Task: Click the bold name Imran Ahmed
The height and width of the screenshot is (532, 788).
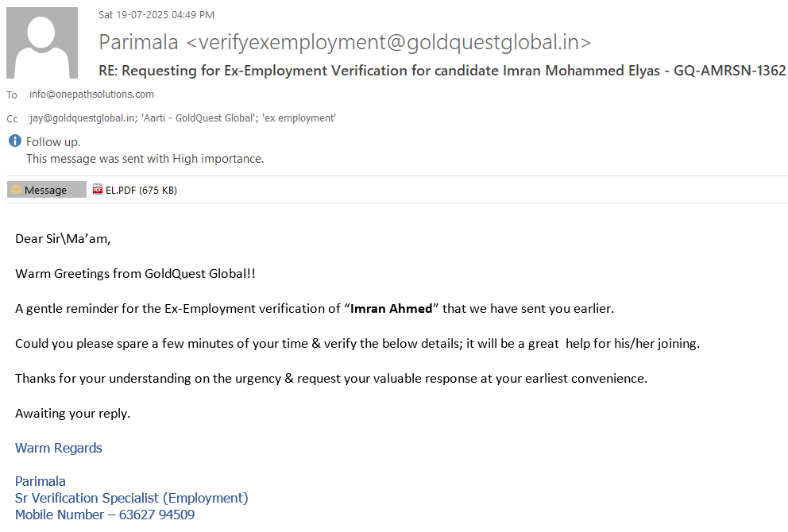Action: tap(392, 308)
